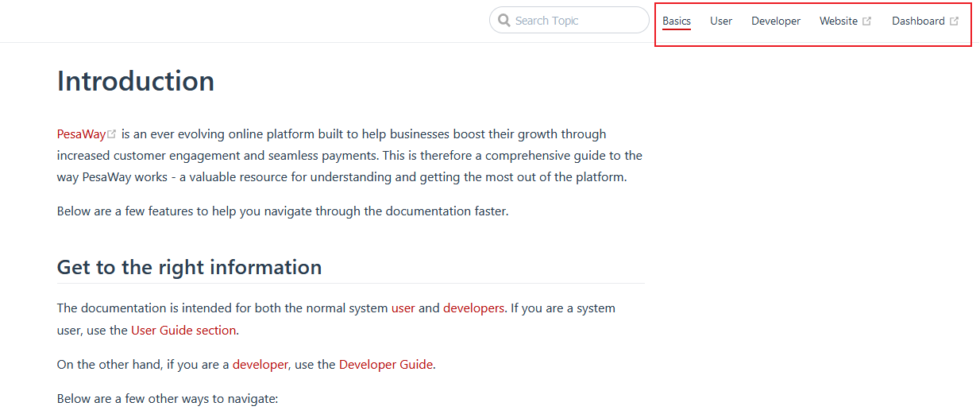Open the Website nav link
The width and height of the screenshot is (980, 418).
tap(839, 21)
